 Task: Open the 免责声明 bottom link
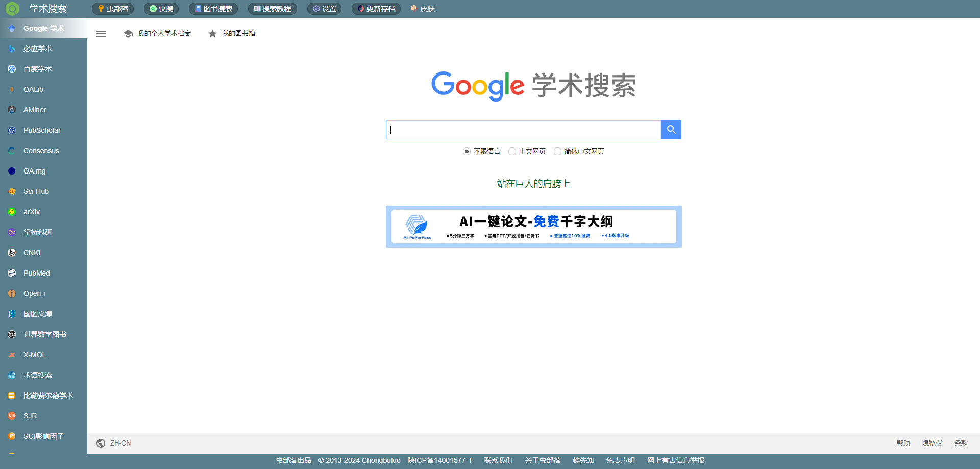[x=621, y=460]
